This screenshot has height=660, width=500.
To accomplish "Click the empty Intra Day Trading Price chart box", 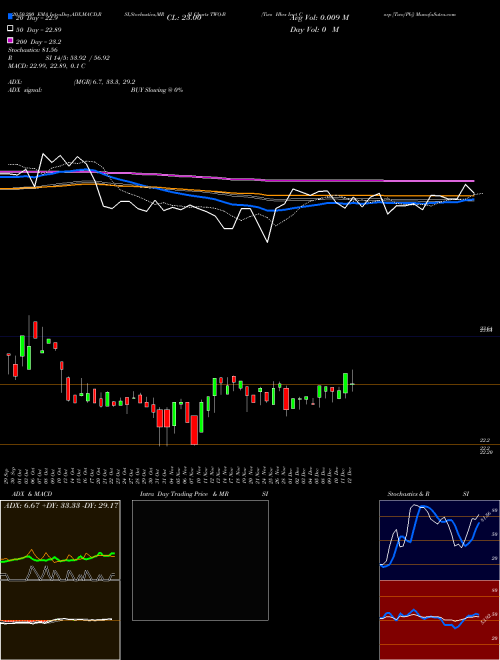I will pos(200,560).
